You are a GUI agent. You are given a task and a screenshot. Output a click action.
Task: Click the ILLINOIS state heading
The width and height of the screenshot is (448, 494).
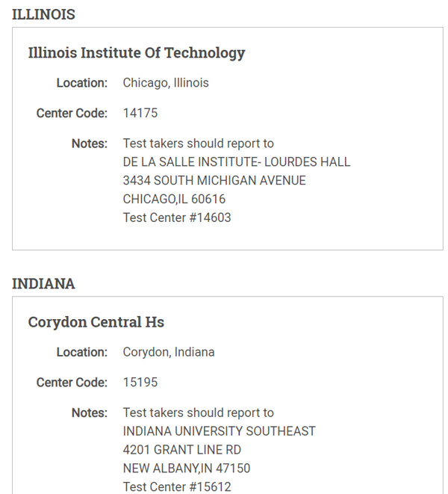point(43,14)
